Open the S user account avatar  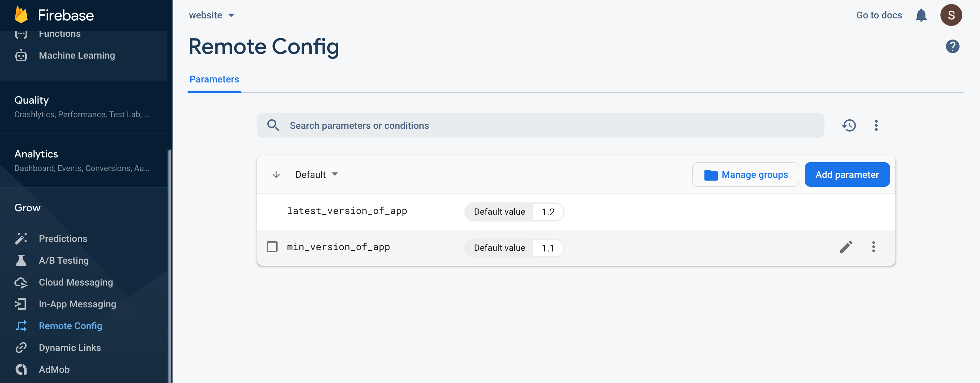pyautogui.click(x=951, y=15)
